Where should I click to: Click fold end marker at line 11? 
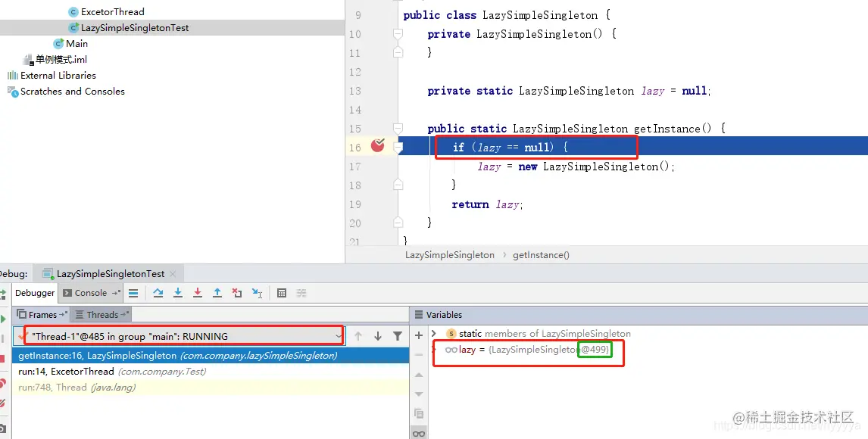[398, 52]
